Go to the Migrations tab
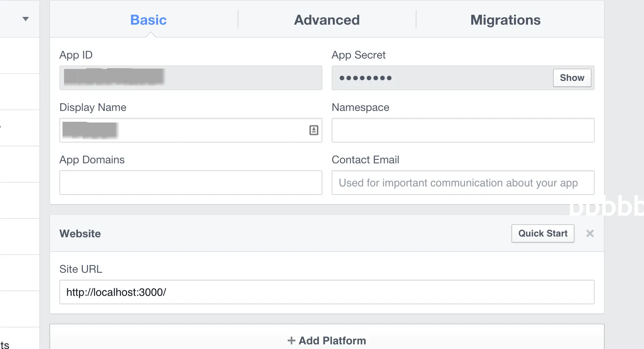 click(x=505, y=20)
